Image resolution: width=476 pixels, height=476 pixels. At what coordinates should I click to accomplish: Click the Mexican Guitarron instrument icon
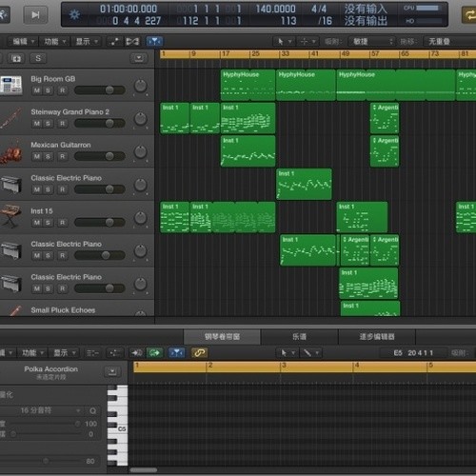(x=11, y=151)
